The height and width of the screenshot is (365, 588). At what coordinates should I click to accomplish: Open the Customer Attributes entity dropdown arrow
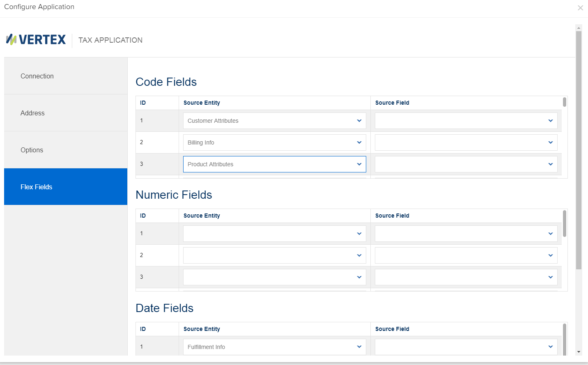[358, 120]
